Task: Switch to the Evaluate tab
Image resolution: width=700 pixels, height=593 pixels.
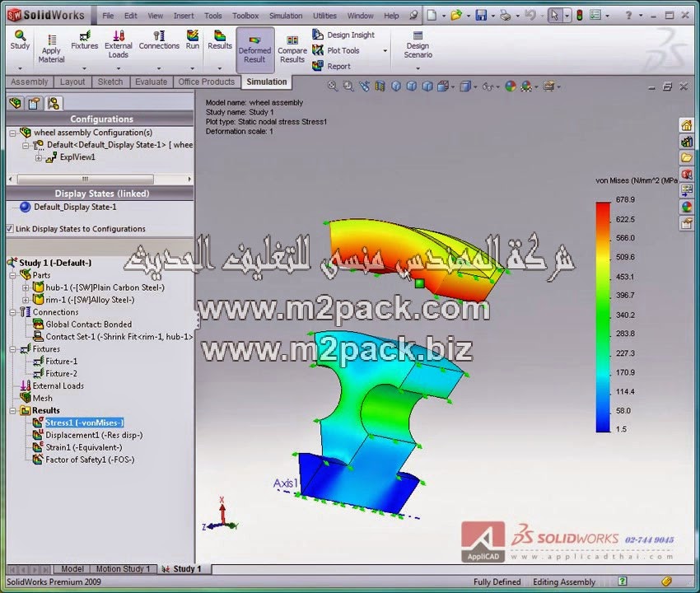Action: coord(151,82)
